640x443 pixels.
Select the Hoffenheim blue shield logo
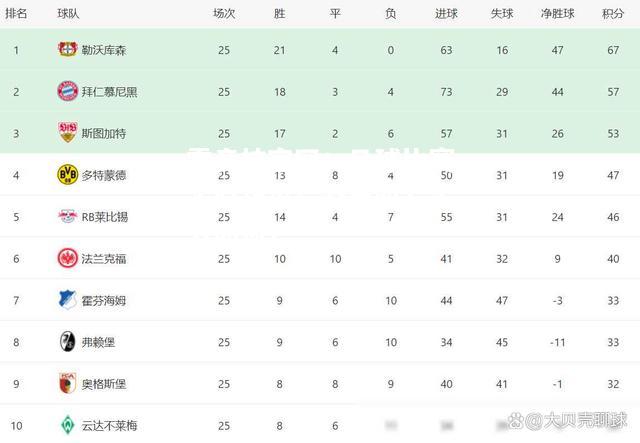pyautogui.click(x=67, y=300)
